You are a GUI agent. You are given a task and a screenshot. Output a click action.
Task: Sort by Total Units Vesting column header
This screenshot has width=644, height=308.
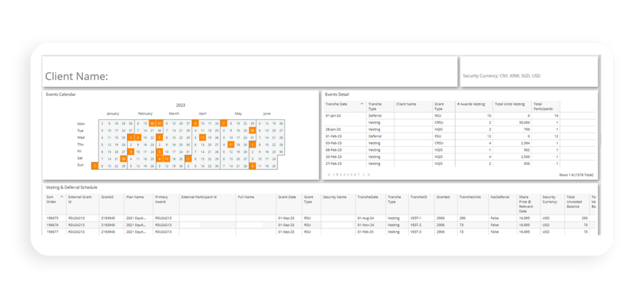(509, 104)
